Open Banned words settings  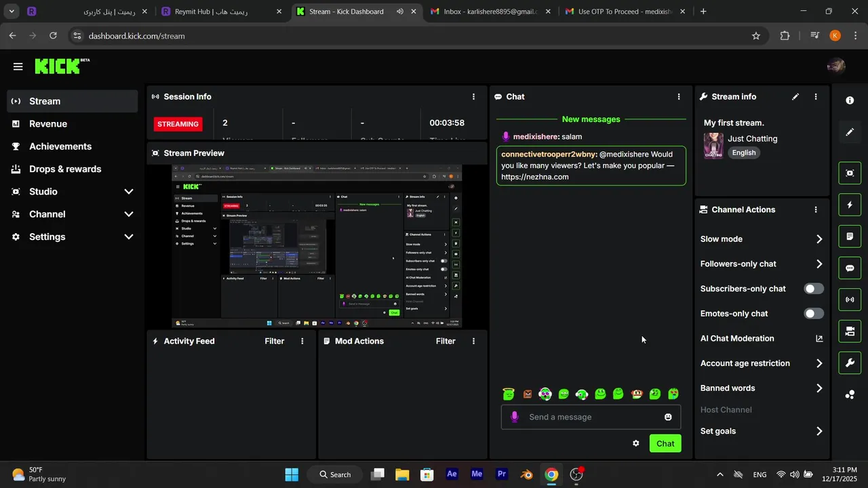pyautogui.click(x=762, y=388)
